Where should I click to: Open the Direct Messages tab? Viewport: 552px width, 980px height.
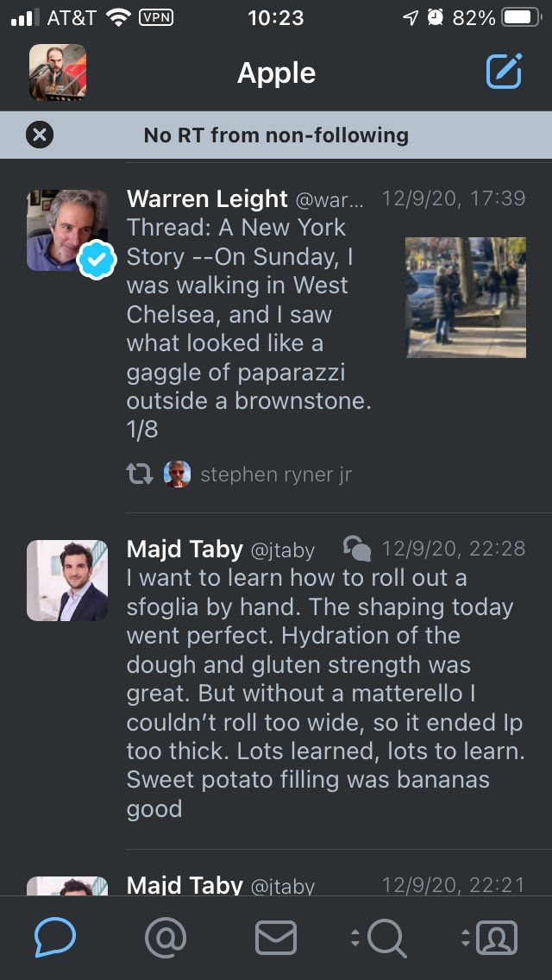pos(276,937)
